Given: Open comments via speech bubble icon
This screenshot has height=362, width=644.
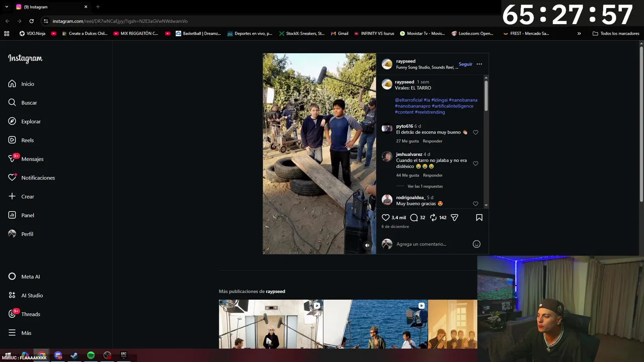Looking at the screenshot, I should [x=414, y=218].
